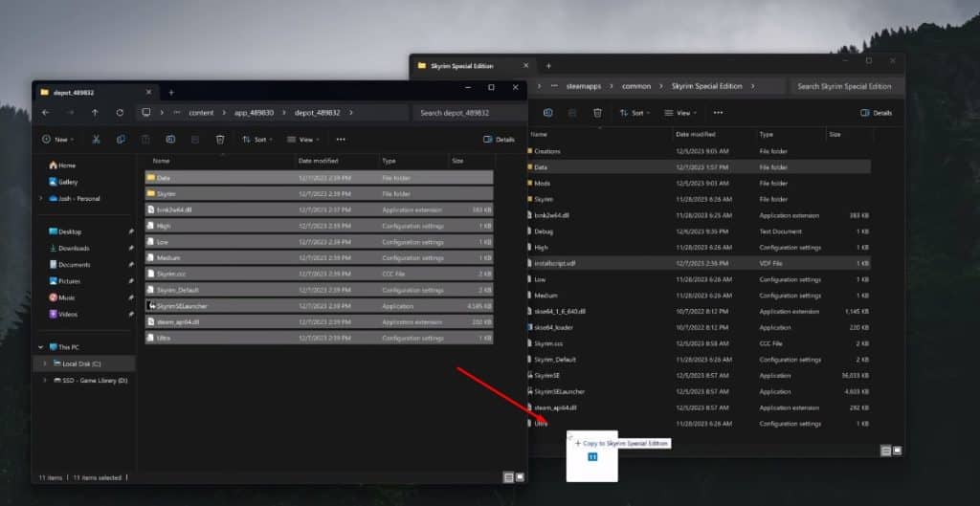Click content in the breadcrumb path
Screen dimensions: 980x506
(x=201, y=113)
